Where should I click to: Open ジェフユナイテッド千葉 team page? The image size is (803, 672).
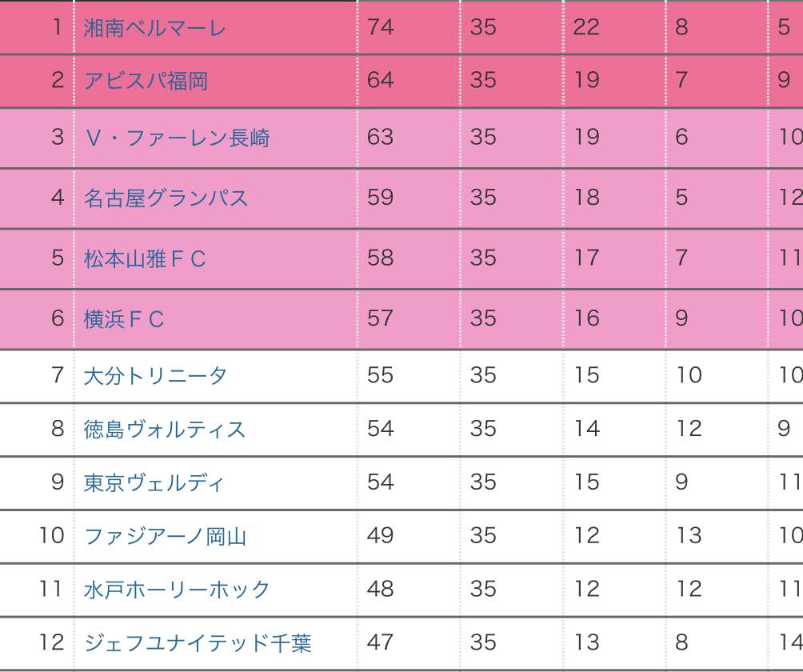(198, 642)
